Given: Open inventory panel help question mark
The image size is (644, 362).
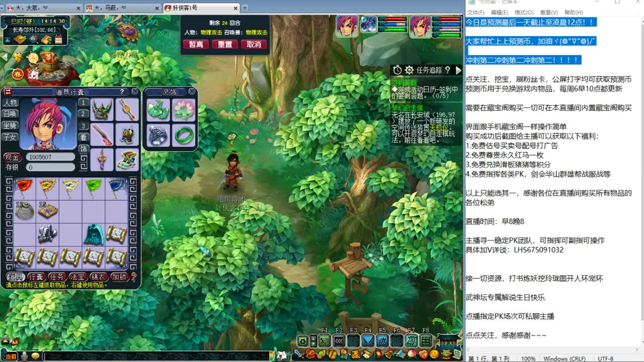Looking at the screenshot, I should coord(122,92).
